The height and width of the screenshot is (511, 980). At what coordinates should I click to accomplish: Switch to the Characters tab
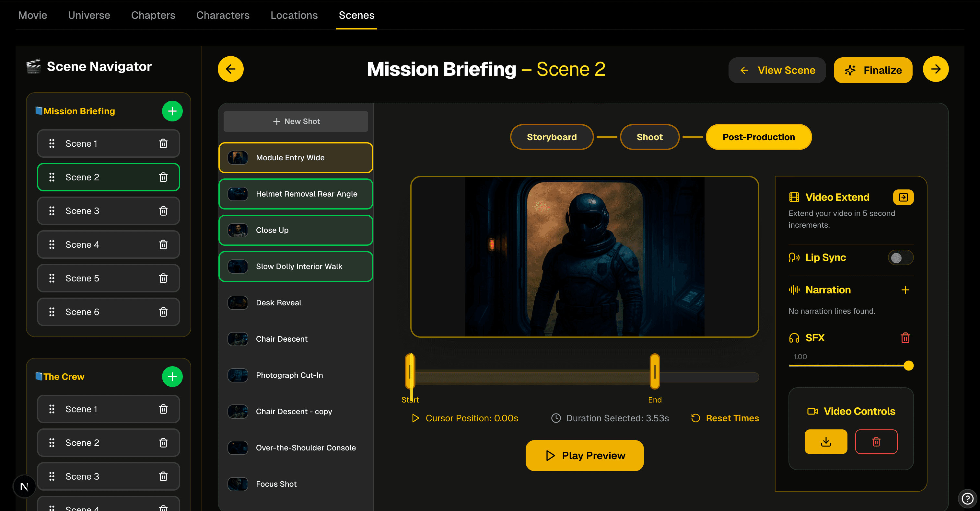point(223,15)
